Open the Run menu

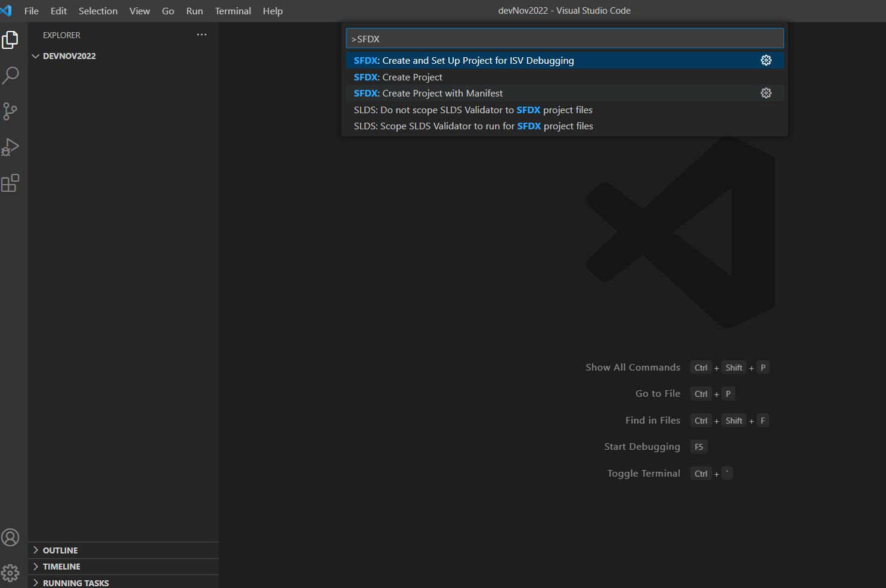[x=194, y=11]
